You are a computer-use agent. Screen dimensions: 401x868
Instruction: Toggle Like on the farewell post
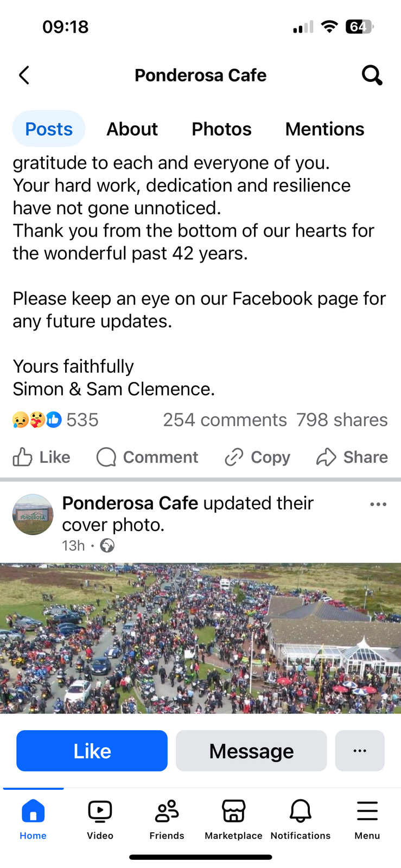42,457
